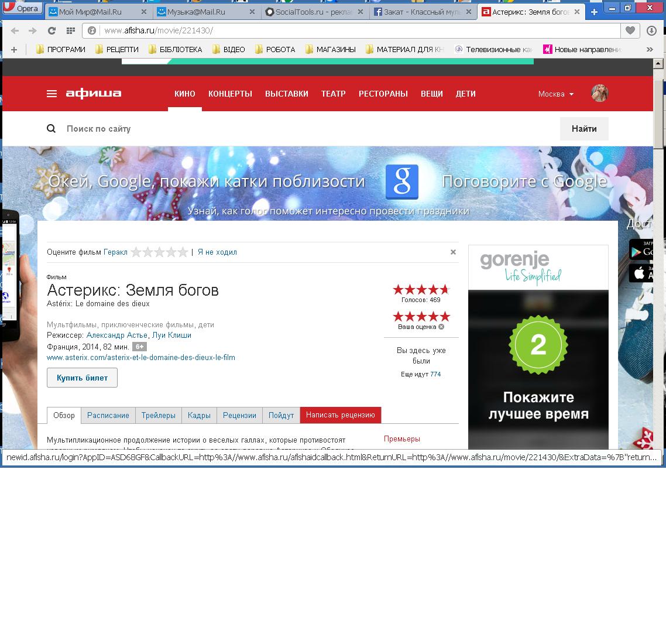Dismiss the Геракл rating prompt
666x644 pixels.
(453, 252)
